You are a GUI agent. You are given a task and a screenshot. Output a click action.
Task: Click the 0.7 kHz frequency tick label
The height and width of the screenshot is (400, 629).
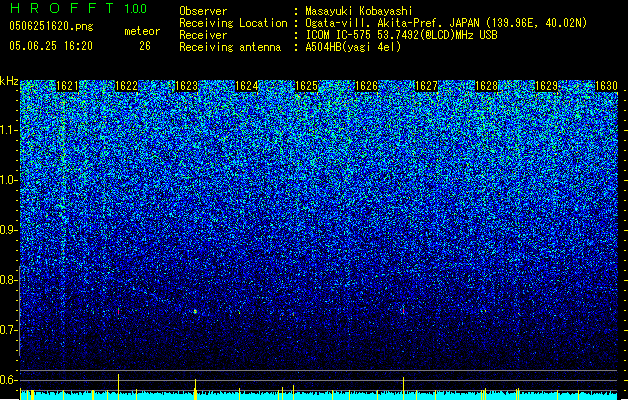pos(8,330)
